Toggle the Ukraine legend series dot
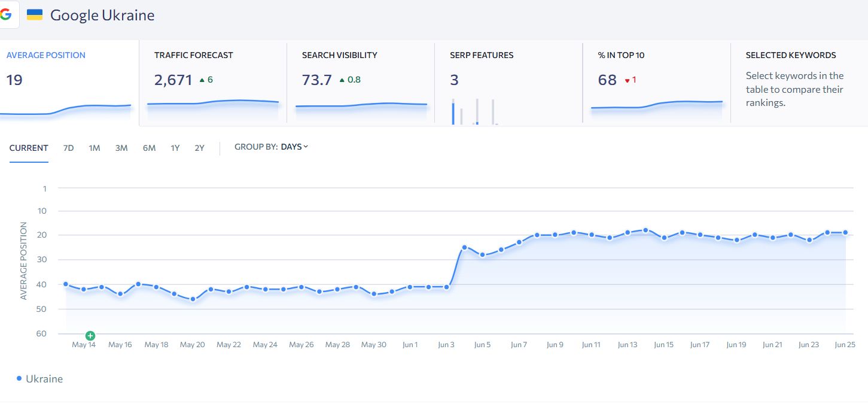The image size is (868, 410). pos(19,378)
